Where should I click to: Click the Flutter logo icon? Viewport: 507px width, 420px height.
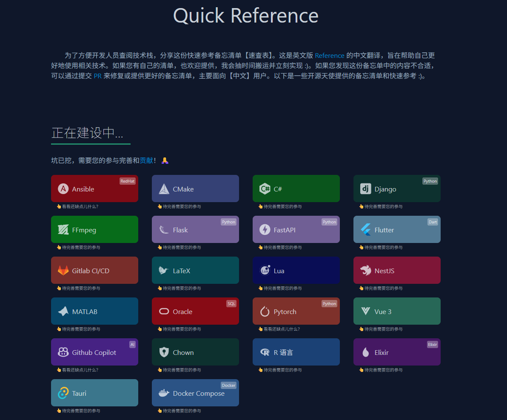366,229
